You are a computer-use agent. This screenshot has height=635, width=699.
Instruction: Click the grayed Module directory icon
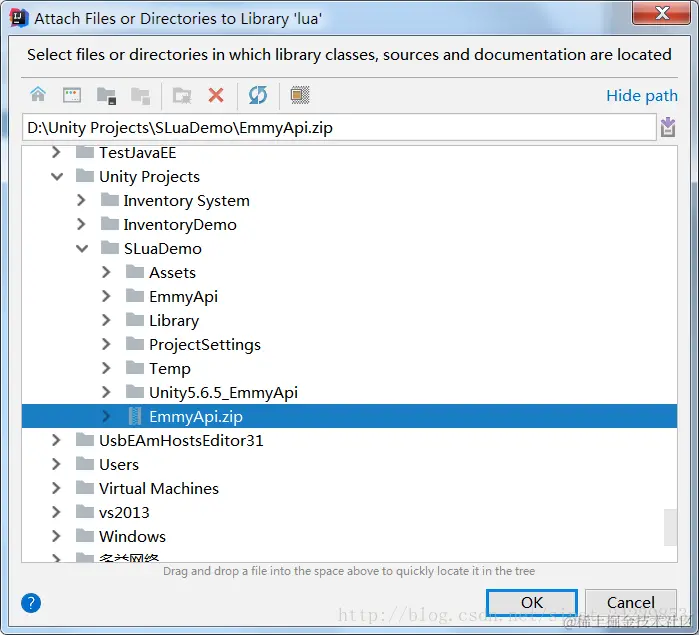[x=140, y=95]
